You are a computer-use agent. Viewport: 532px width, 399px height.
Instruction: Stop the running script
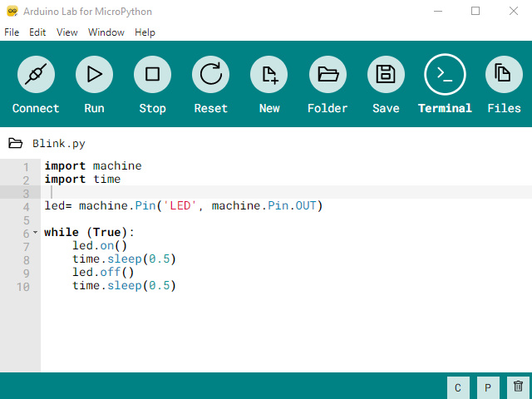152,74
